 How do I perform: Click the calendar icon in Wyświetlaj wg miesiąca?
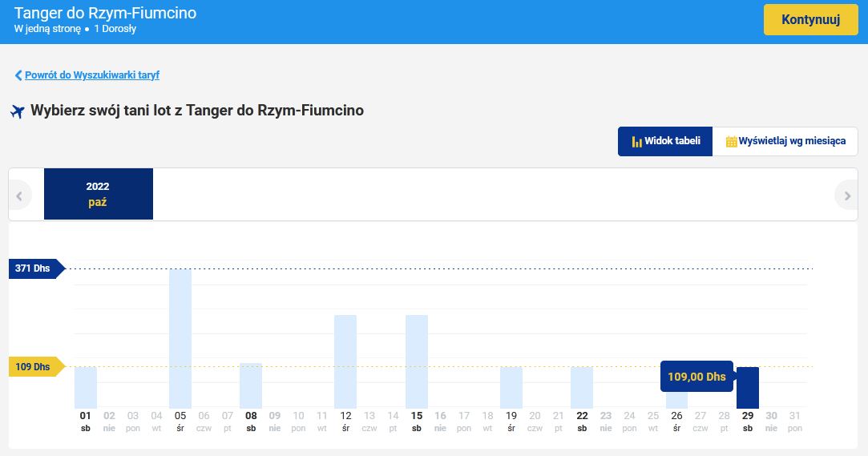pyautogui.click(x=731, y=142)
